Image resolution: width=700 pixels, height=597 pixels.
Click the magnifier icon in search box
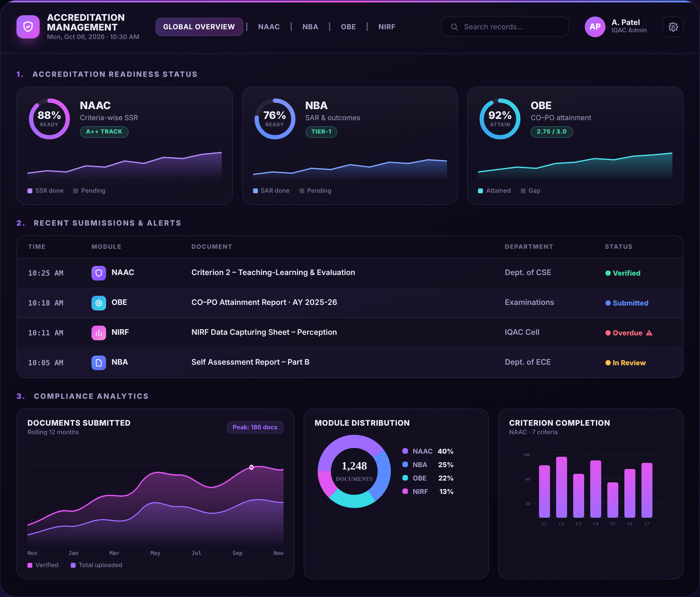[x=454, y=27]
